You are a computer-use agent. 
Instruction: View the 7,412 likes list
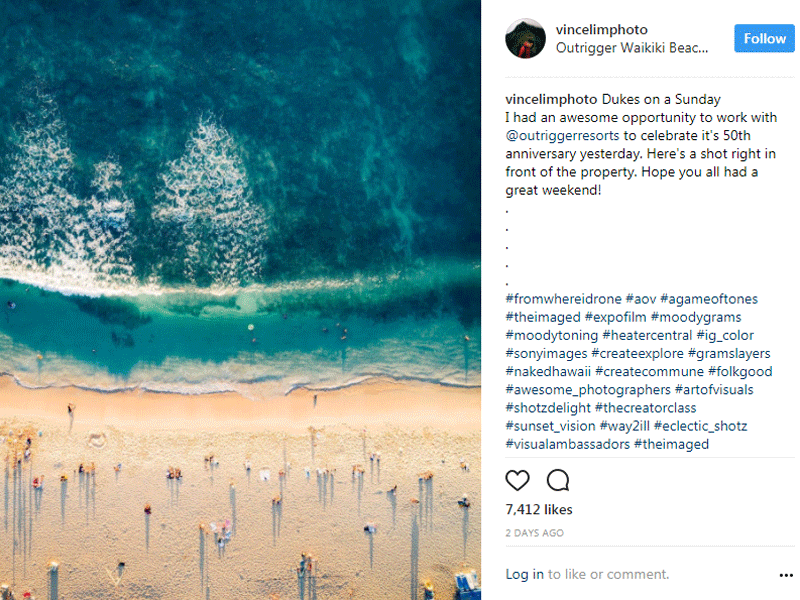tap(539, 510)
